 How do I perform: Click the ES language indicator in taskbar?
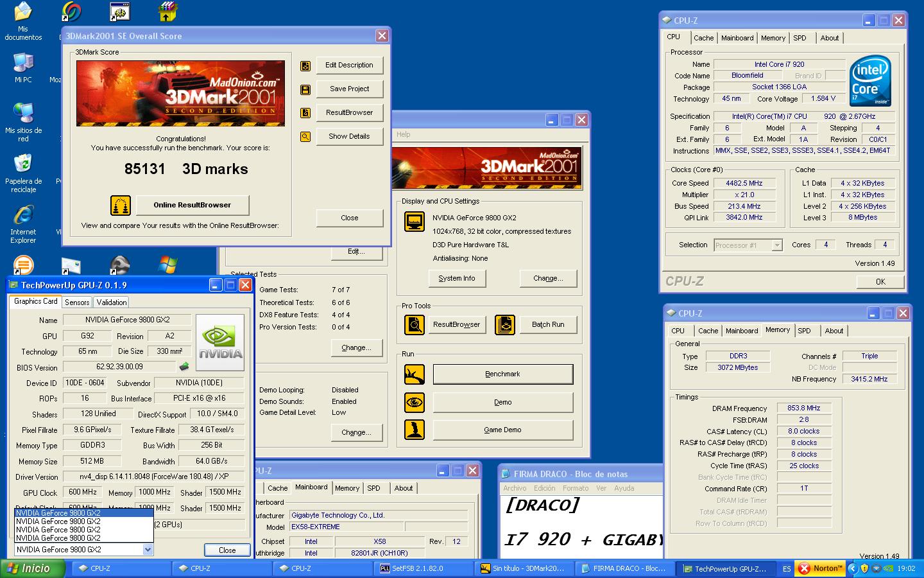click(787, 569)
